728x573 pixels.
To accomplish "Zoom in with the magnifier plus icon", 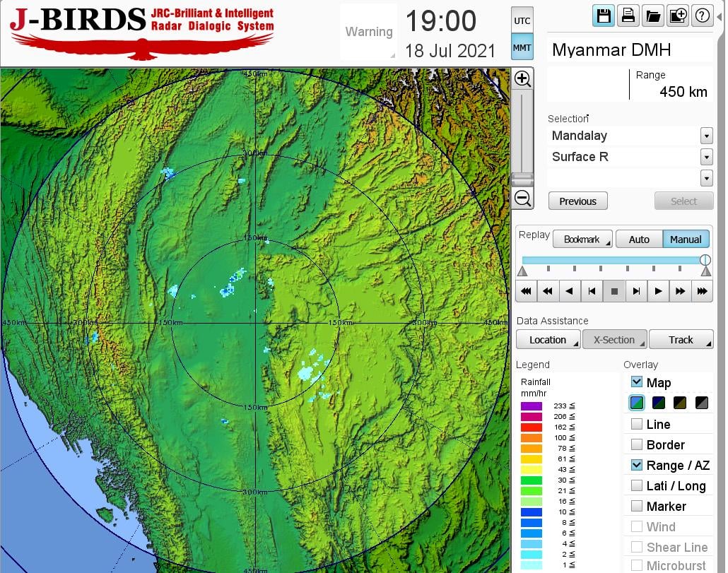I will (x=522, y=78).
